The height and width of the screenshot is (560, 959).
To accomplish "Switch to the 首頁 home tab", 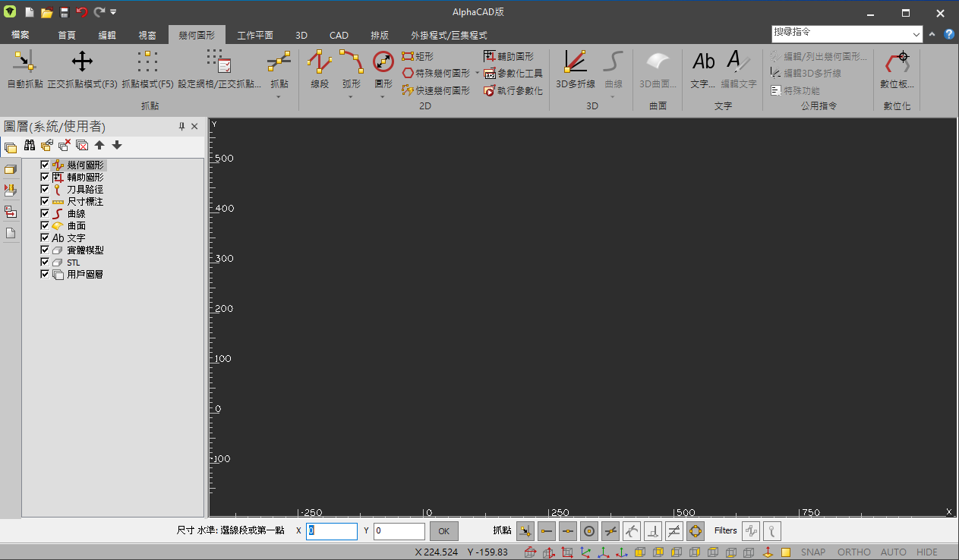I will (x=67, y=35).
